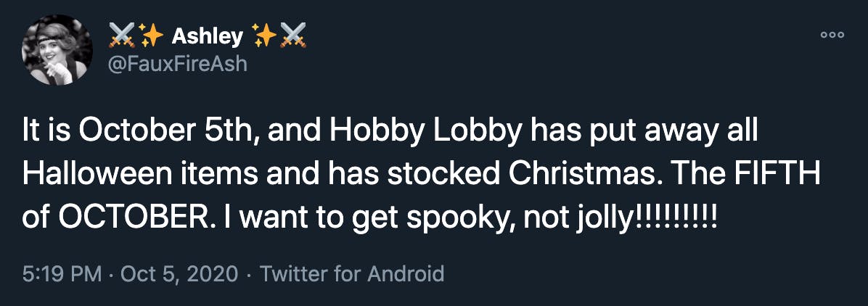Click the 5:19 PM timestamp
The width and height of the screenshot is (868, 306).
pos(62,274)
